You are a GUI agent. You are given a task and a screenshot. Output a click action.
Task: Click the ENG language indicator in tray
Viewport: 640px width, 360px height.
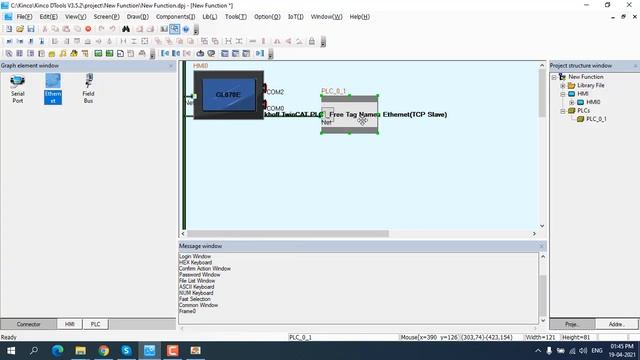pos(597,351)
